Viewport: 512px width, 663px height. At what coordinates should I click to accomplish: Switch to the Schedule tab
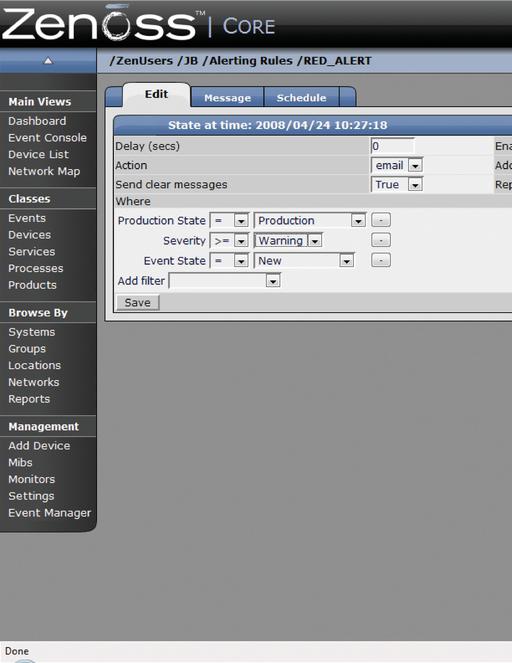(301, 98)
